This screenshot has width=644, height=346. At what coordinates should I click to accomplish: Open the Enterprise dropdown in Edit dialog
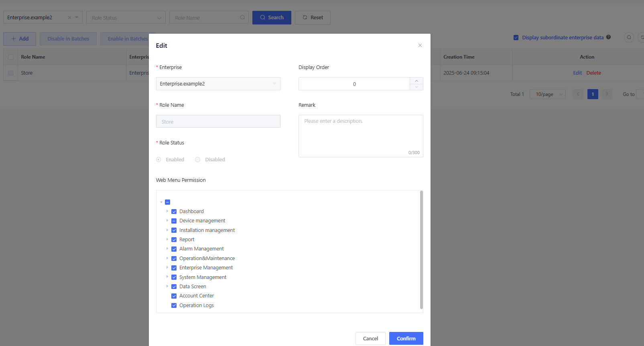(218, 84)
